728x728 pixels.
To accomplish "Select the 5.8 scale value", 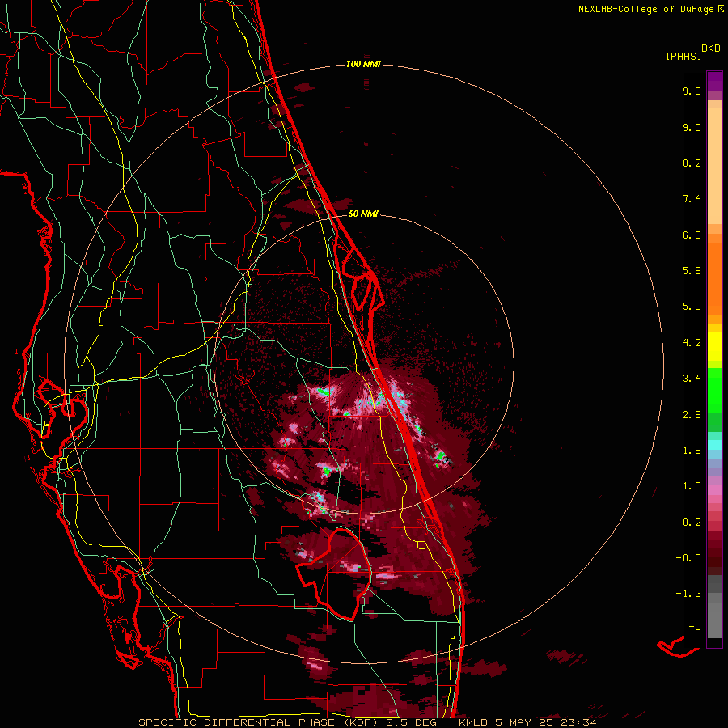I will [692, 271].
